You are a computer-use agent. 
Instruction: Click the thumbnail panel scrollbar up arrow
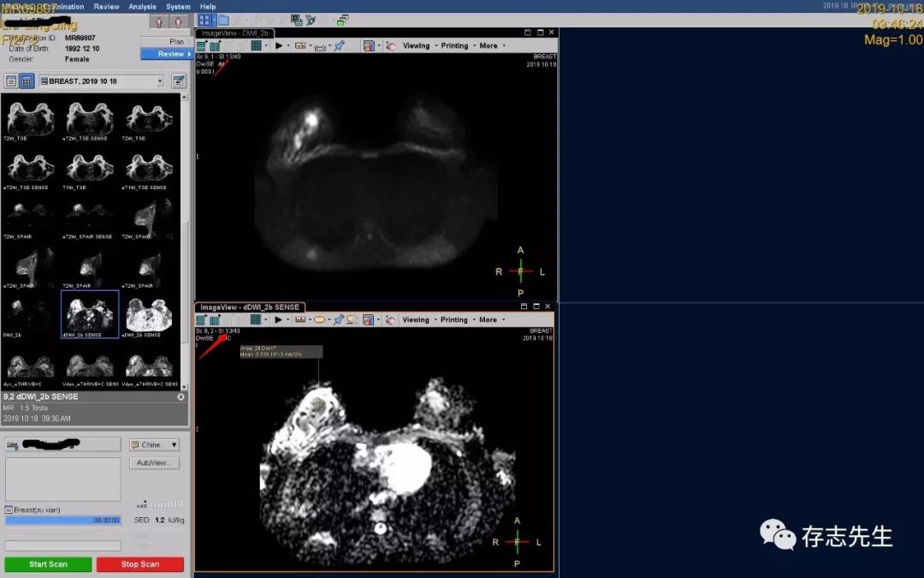tap(185, 97)
